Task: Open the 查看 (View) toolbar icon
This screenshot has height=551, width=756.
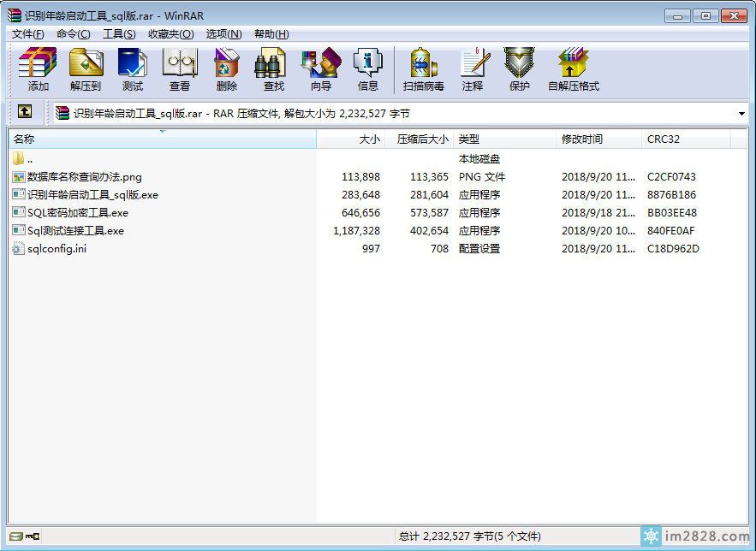Action: click(180, 69)
